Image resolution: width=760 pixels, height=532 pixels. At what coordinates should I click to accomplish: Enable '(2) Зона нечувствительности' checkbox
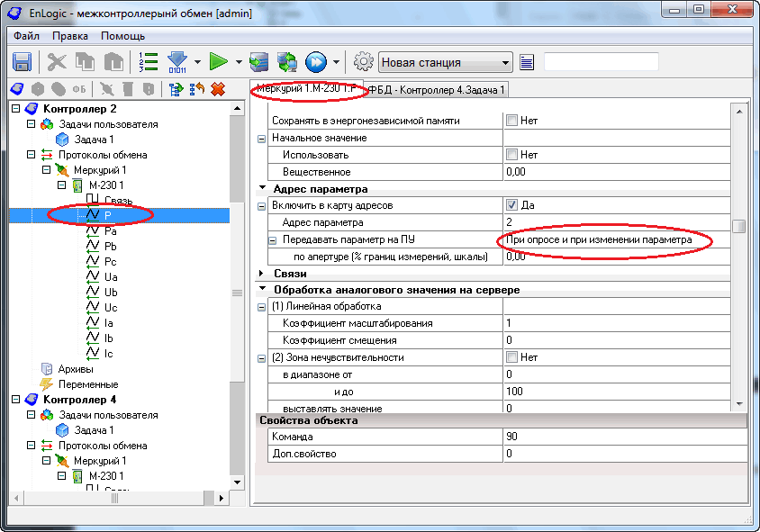click(511, 357)
